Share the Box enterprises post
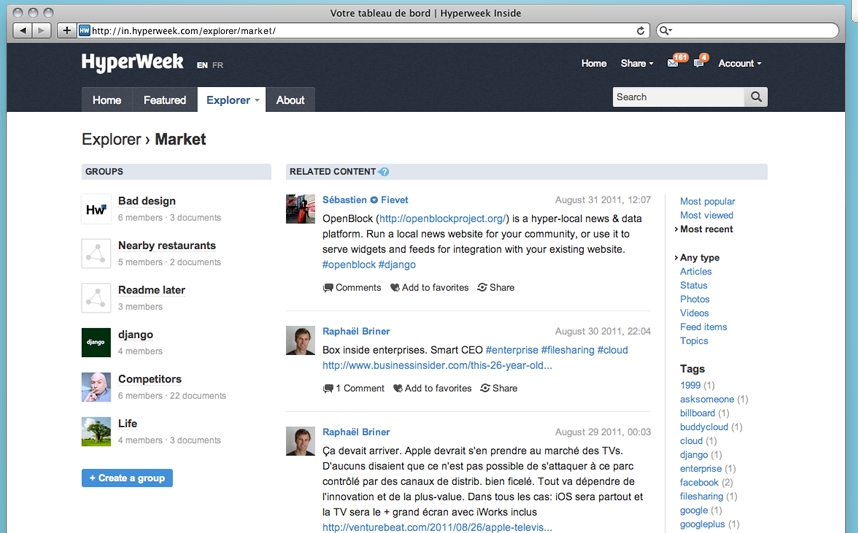The width and height of the screenshot is (858, 533). click(x=498, y=389)
